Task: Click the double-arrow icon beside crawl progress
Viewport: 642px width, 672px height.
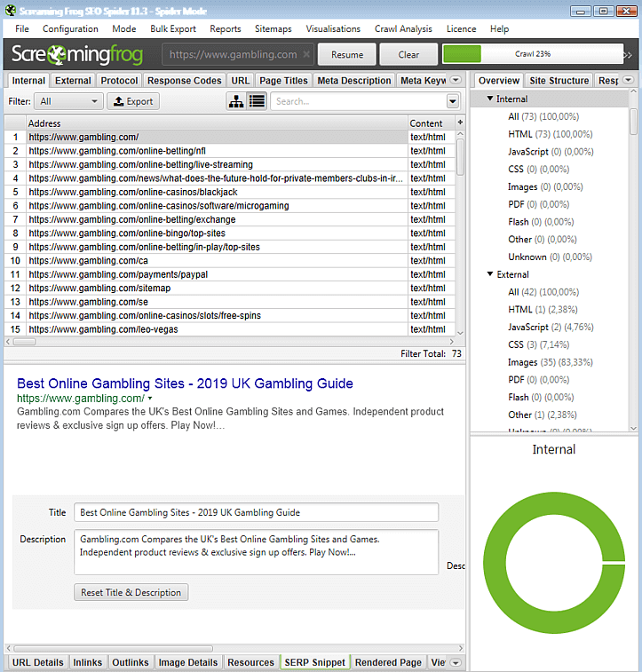Action: (629, 55)
